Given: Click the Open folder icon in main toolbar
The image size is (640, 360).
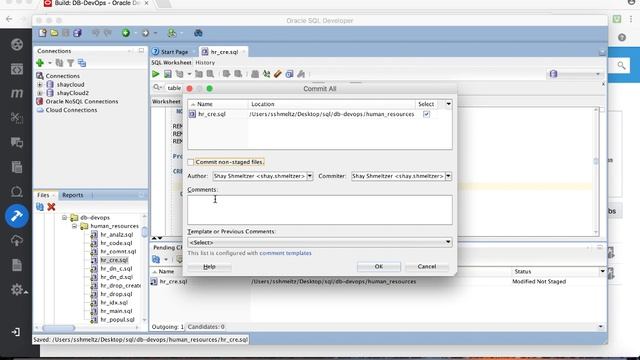Looking at the screenshot, I should [54, 33].
